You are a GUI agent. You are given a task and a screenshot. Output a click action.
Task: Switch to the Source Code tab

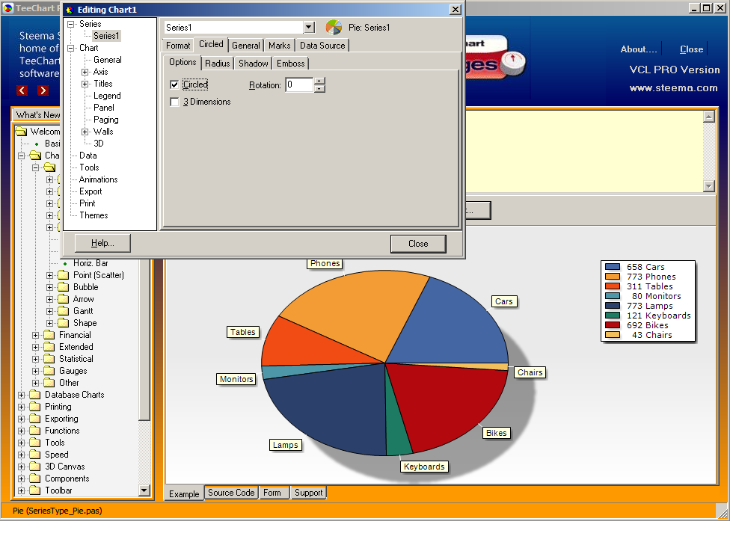coord(231,493)
